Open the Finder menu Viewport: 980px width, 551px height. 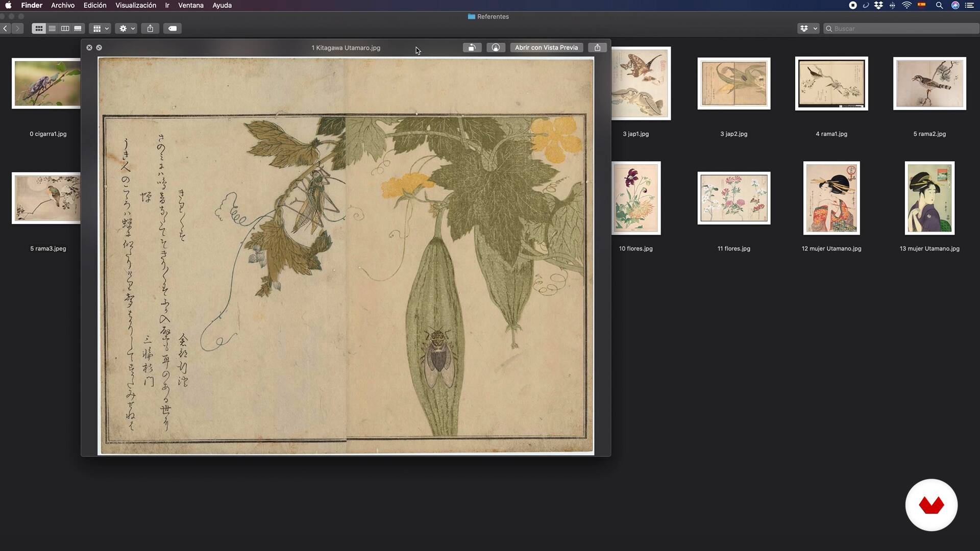click(x=32, y=5)
